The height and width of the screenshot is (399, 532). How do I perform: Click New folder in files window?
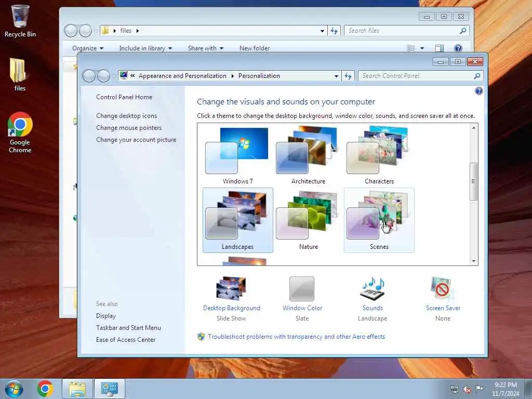255,48
